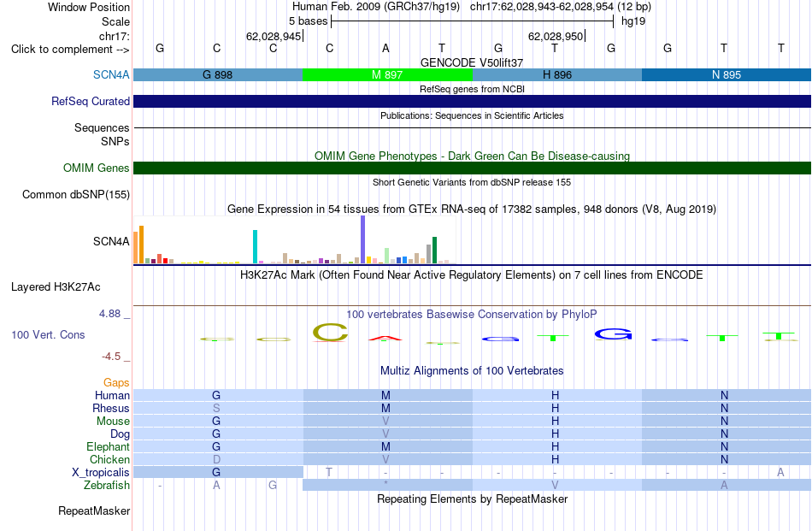Open the RefSeq Curated track label
The height and width of the screenshot is (531, 812).
(x=90, y=101)
